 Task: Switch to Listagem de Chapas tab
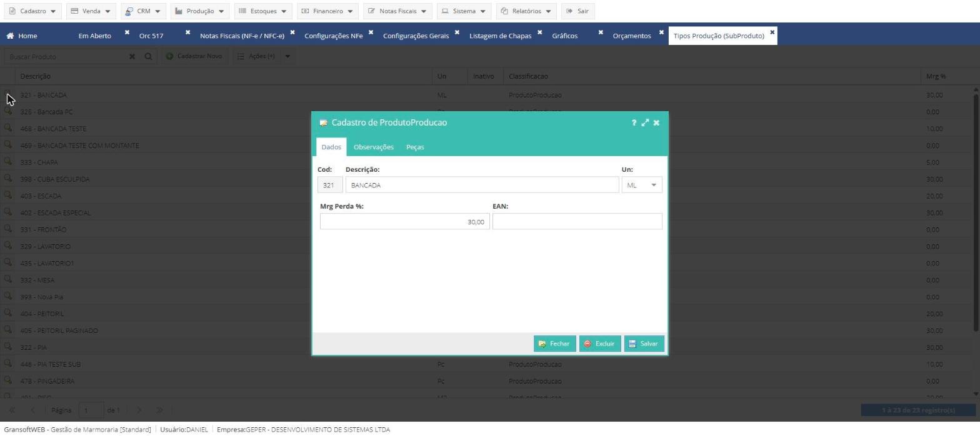coord(500,36)
